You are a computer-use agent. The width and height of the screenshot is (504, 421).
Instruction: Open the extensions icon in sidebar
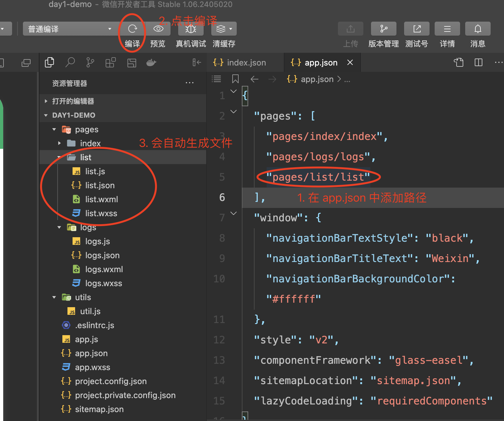[111, 63]
